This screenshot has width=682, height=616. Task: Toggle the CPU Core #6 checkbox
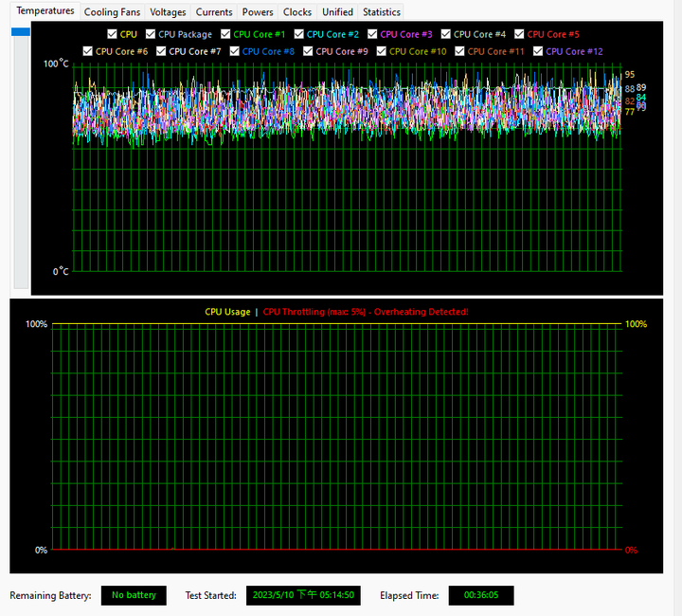click(x=87, y=51)
